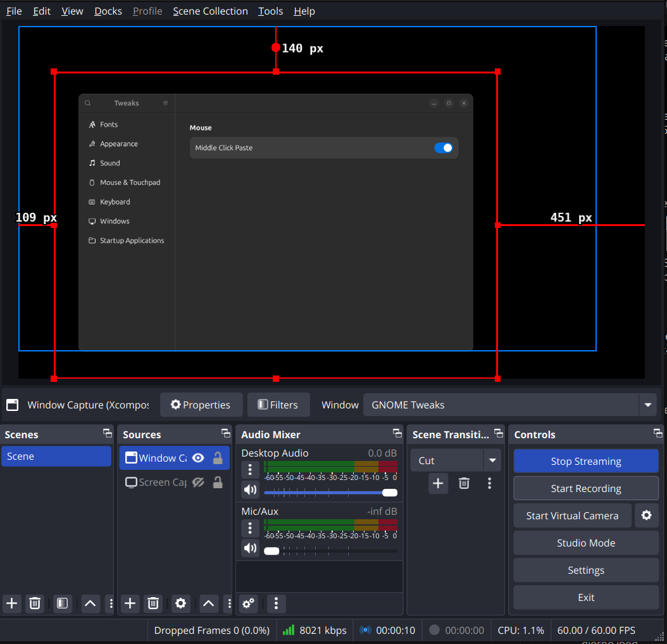Expand the Cut transition dropdown
667x644 pixels.
click(x=492, y=460)
